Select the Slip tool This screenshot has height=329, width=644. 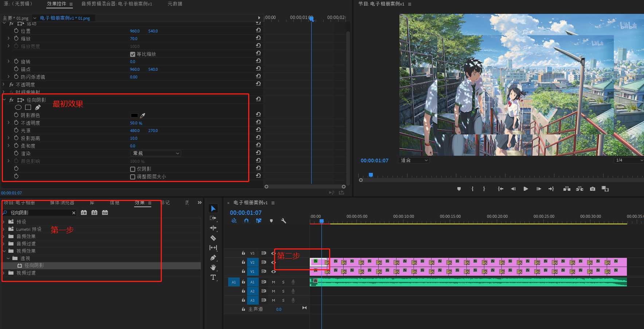[x=213, y=248]
